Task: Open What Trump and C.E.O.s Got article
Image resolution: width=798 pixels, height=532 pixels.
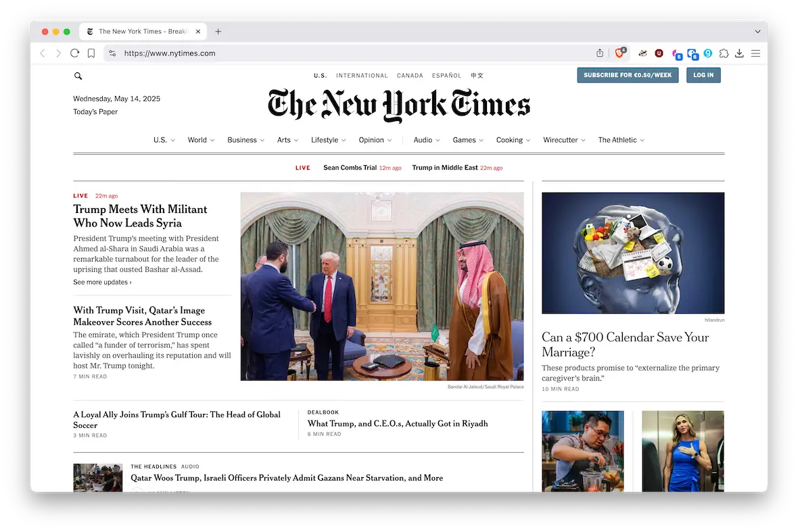Action: pyautogui.click(x=398, y=424)
